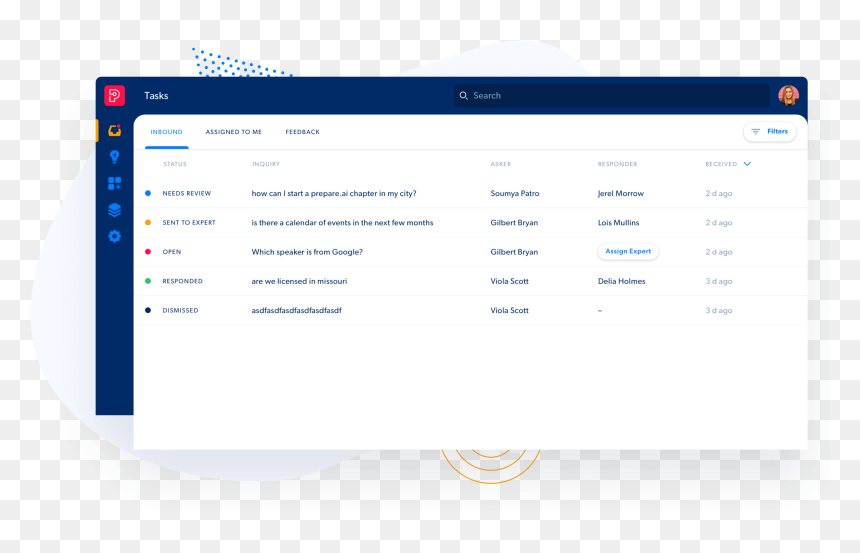This screenshot has height=553, width=860.
Task: Click the green Responded status dot
Action: coord(148,281)
